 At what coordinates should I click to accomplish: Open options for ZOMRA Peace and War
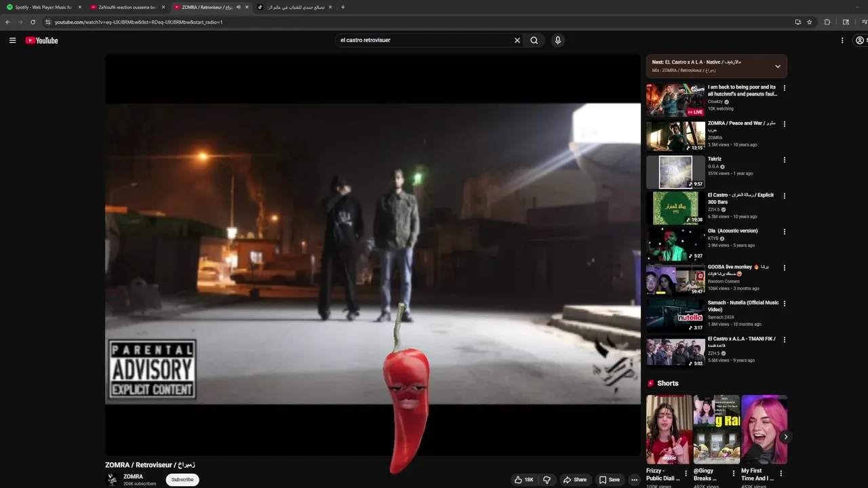pyautogui.click(x=784, y=124)
